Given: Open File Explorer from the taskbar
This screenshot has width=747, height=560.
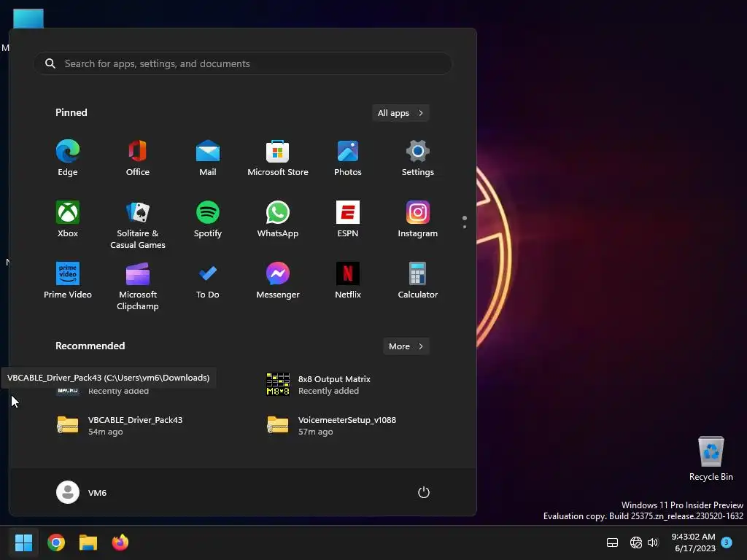Looking at the screenshot, I should coord(88,542).
